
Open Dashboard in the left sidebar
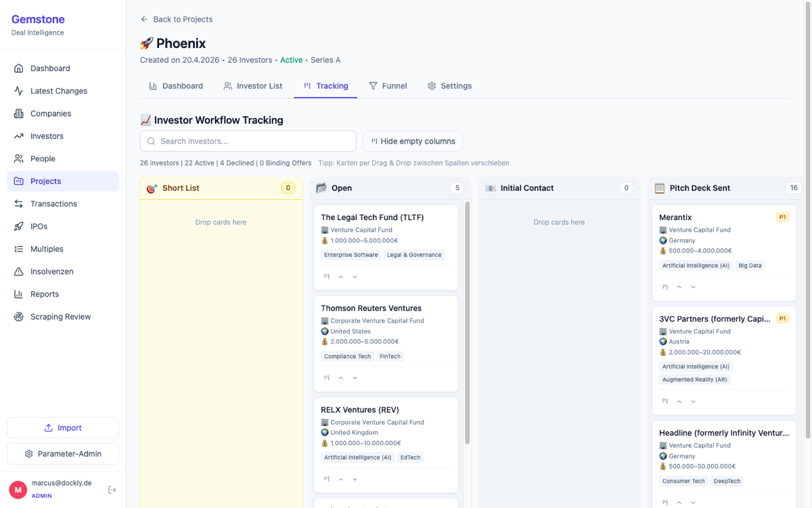63,68
